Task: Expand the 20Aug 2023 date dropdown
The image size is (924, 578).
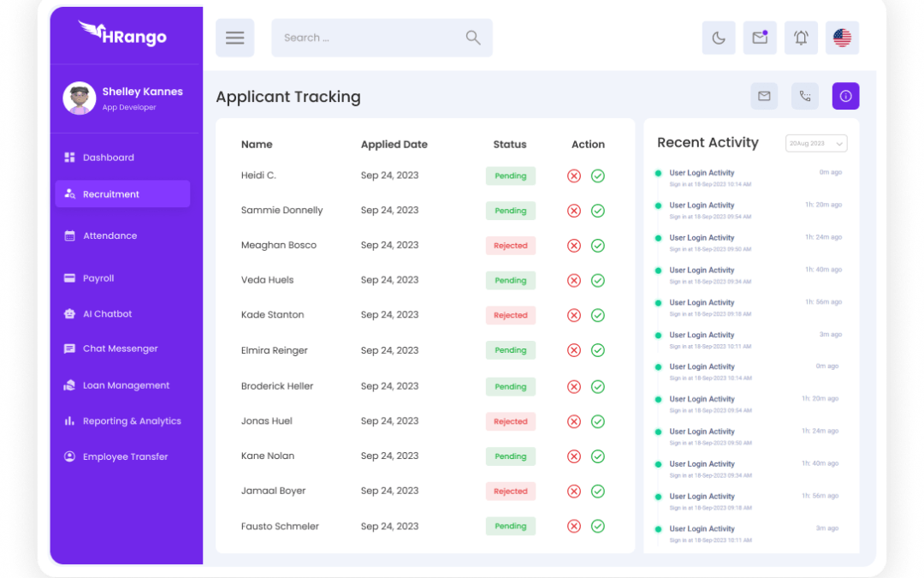Action: (815, 144)
